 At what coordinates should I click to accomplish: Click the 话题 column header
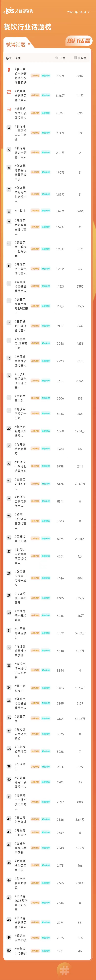17,58
